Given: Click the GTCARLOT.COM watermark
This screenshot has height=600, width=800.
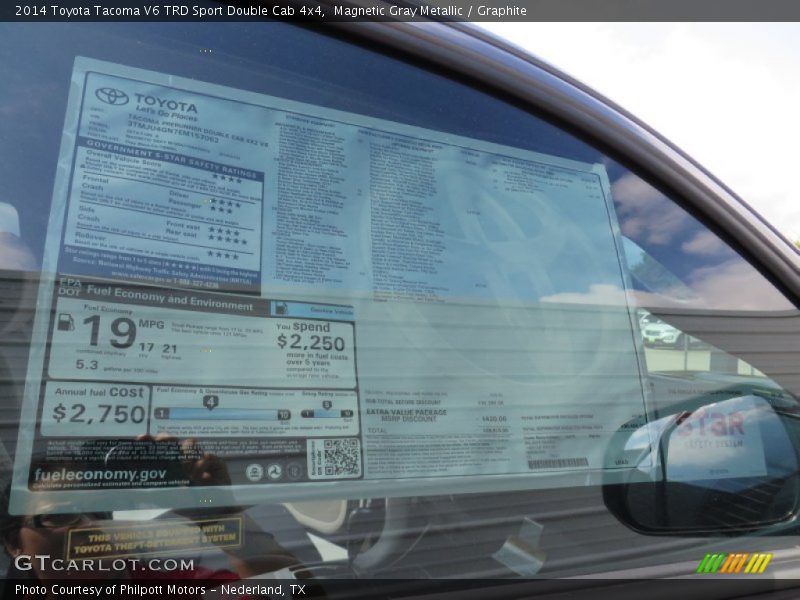Looking at the screenshot, I should (x=104, y=564).
